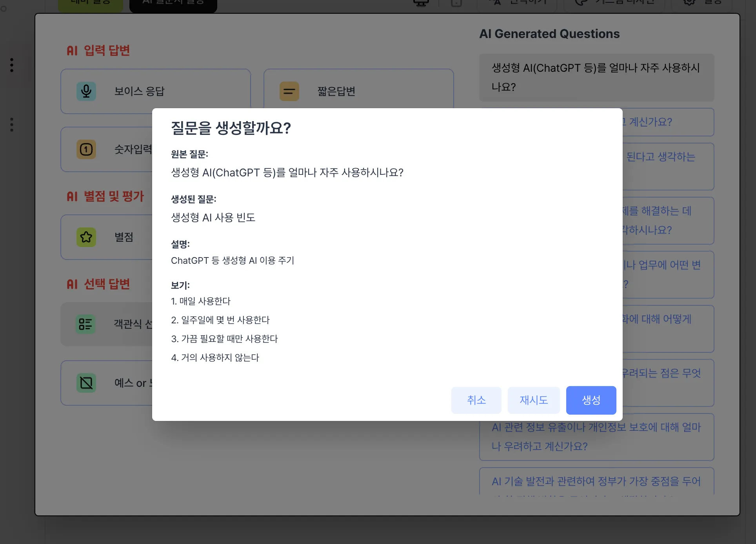Image resolution: width=756 pixels, height=544 pixels.
Task: Click the 생성 button in dialog
Action: pos(591,400)
